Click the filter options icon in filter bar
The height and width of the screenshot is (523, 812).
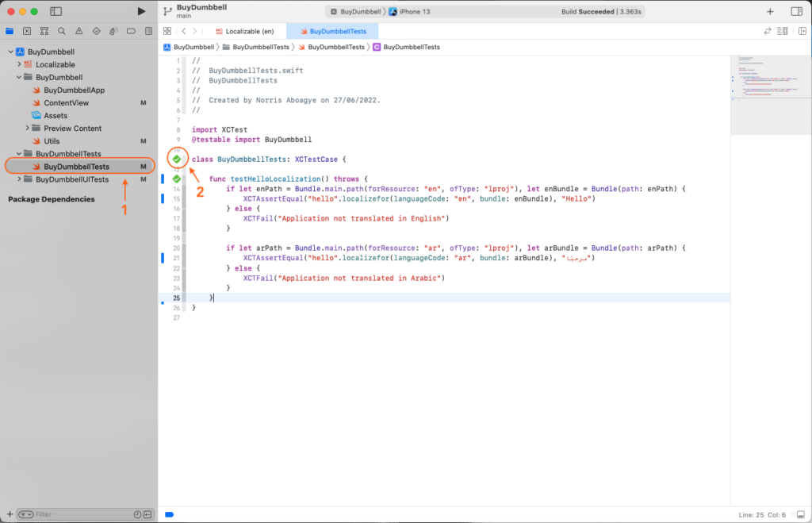click(x=26, y=514)
